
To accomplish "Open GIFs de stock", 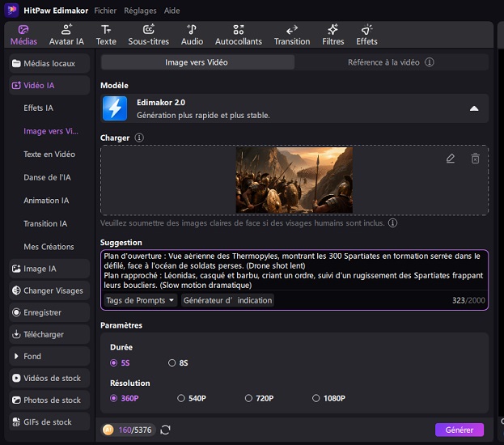I will (49, 422).
